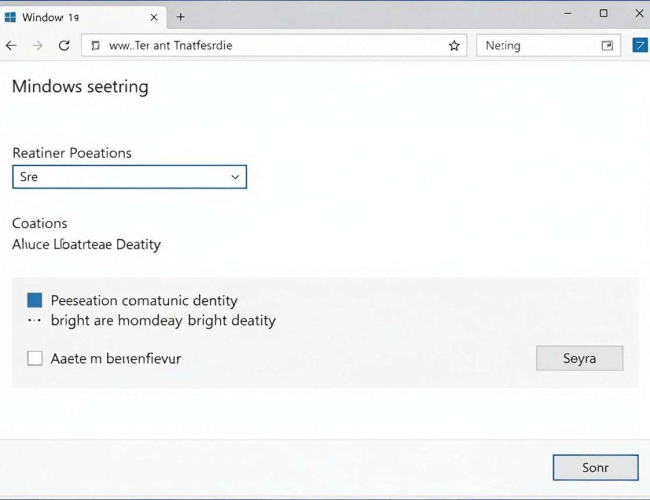Click the Seyra button

click(580, 358)
